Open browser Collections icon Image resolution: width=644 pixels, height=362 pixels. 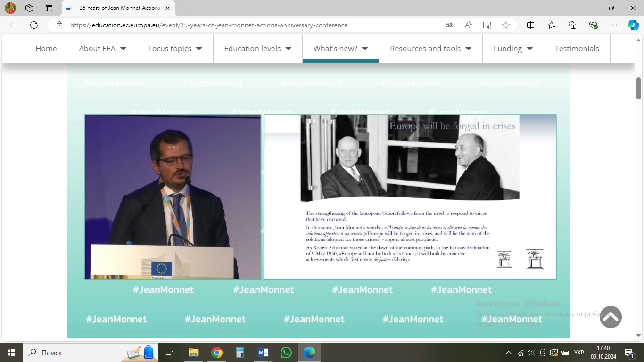tap(572, 25)
